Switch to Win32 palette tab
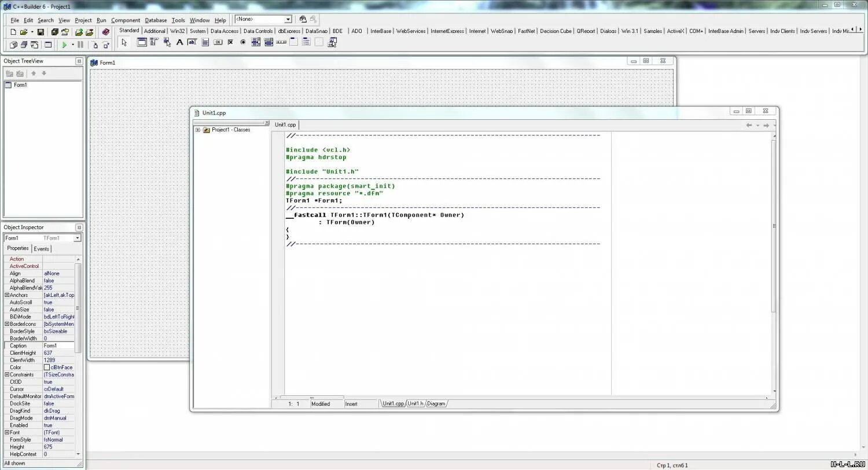The height and width of the screenshot is (470, 868). [178, 31]
